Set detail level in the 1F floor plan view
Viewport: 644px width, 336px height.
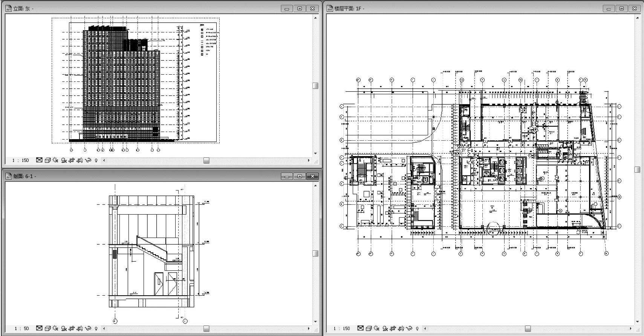tap(361, 328)
